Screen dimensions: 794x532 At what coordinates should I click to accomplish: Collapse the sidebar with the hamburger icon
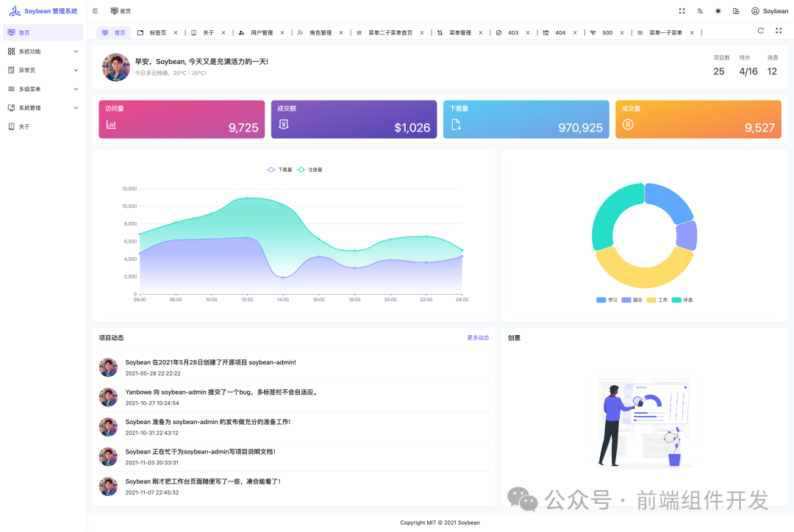coord(94,10)
